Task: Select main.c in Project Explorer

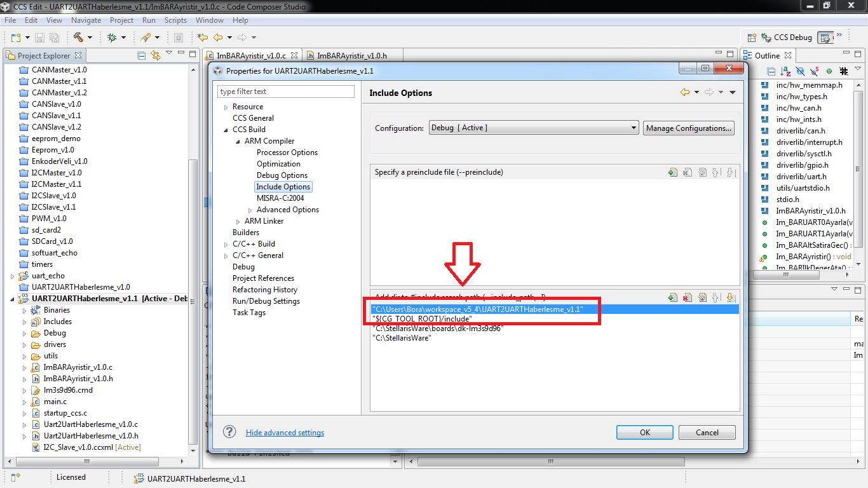Action: click(x=55, y=402)
